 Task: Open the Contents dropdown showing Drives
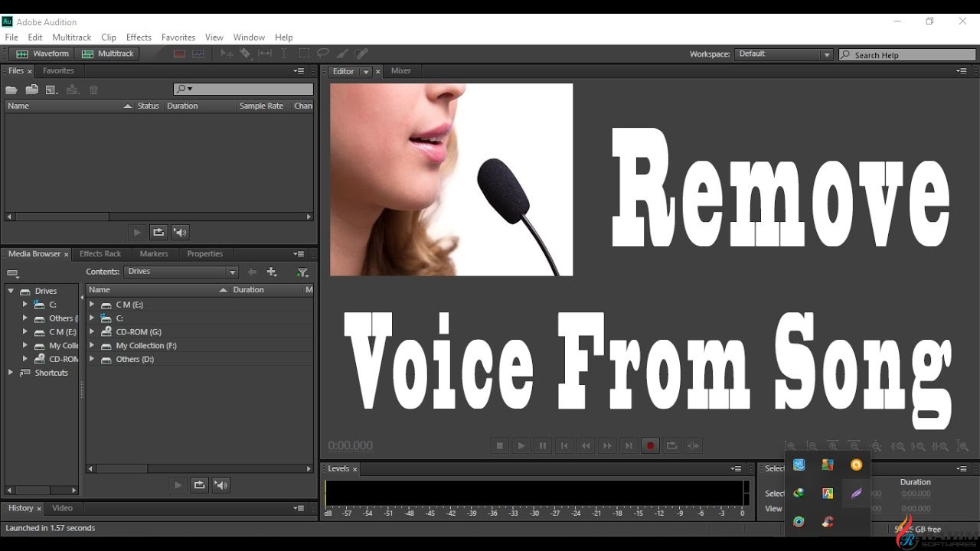pos(181,272)
